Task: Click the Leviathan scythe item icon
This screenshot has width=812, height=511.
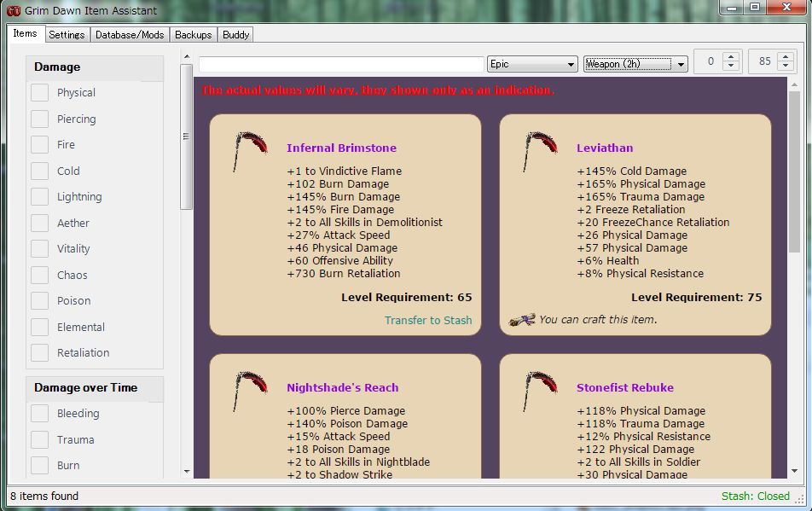Action: tap(541, 152)
